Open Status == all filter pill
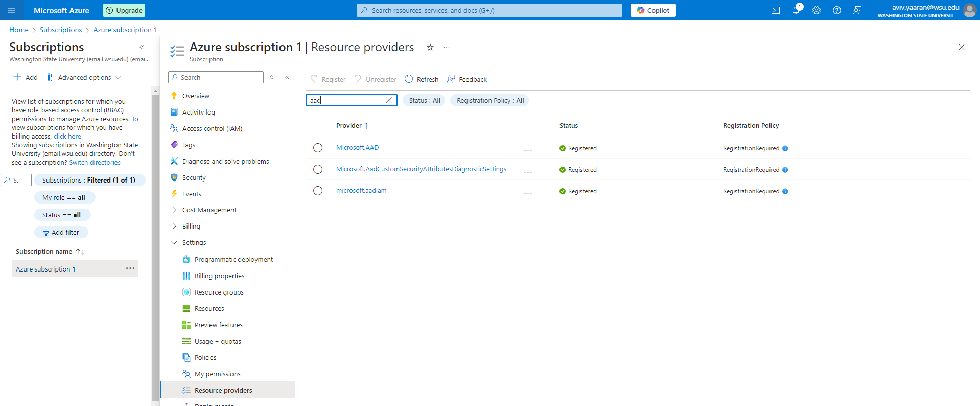Viewport: 980px width, 406px height. click(62, 215)
